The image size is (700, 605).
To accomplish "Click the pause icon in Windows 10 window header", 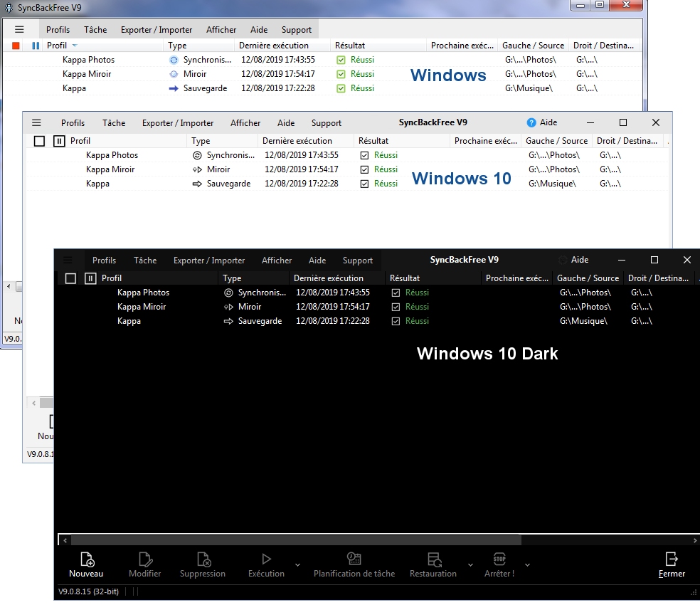I will (x=59, y=141).
